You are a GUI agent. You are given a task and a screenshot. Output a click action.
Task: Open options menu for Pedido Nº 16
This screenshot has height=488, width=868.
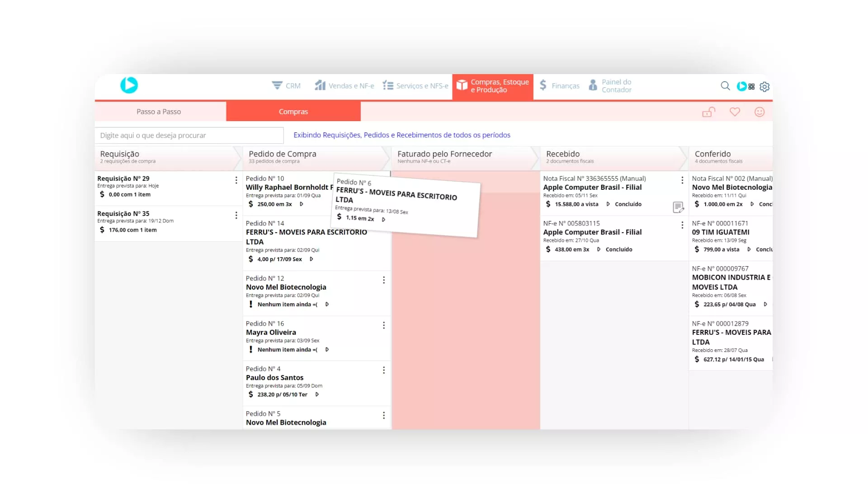[x=384, y=325]
